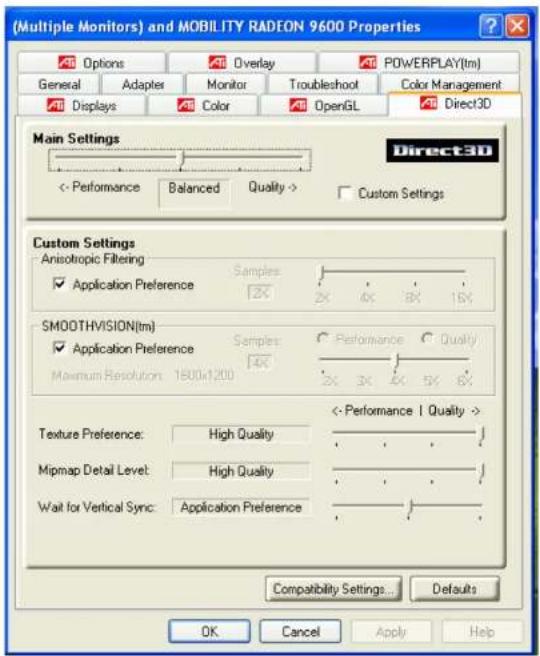Open Compatibility Settings dialog
The image size is (540, 656).
tap(333, 589)
